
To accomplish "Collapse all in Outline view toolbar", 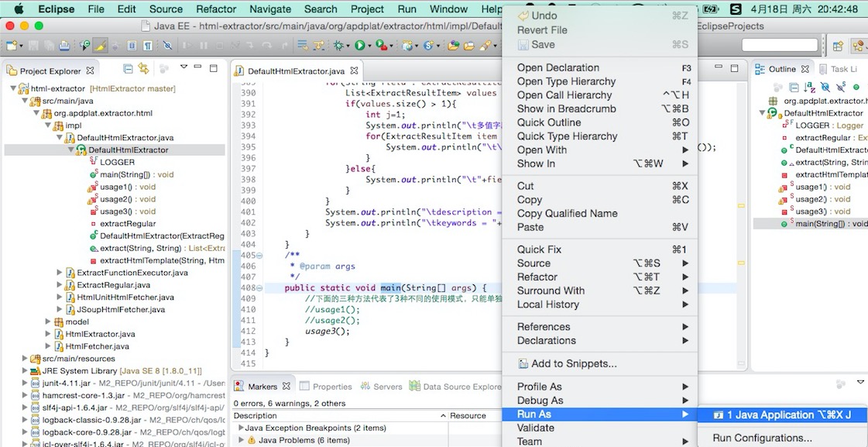I will click(x=794, y=87).
